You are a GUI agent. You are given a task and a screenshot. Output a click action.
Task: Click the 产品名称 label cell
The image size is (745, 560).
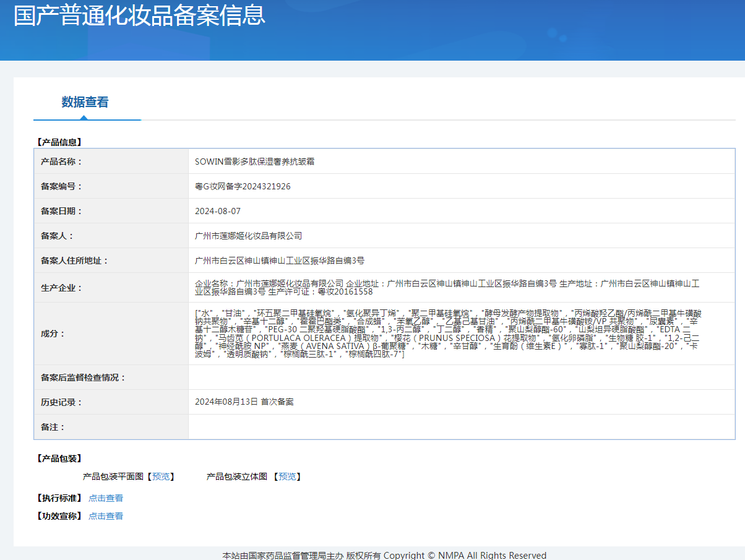(111, 162)
